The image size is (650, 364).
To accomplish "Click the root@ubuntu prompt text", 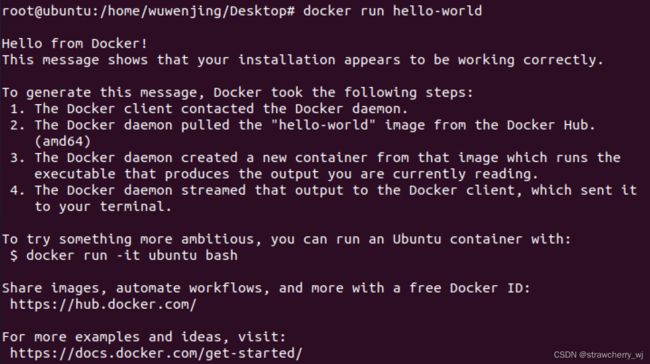I will click(148, 11).
